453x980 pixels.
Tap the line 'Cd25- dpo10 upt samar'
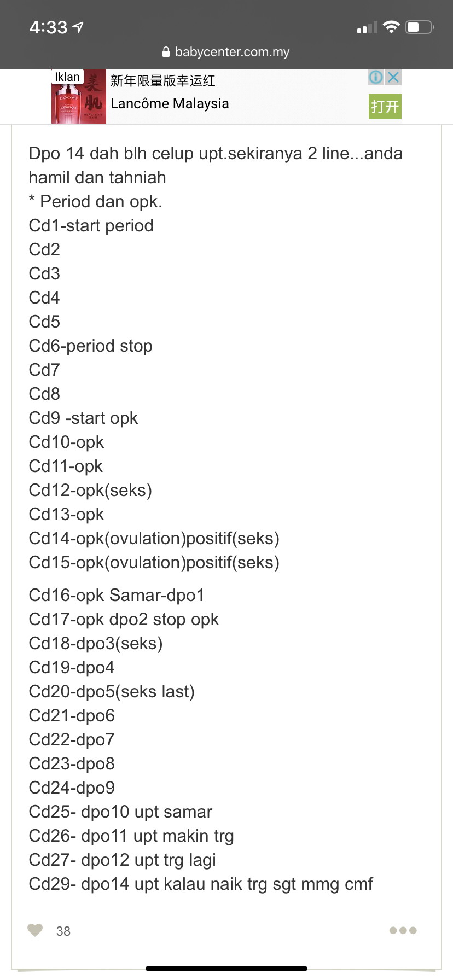click(x=120, y=812)
